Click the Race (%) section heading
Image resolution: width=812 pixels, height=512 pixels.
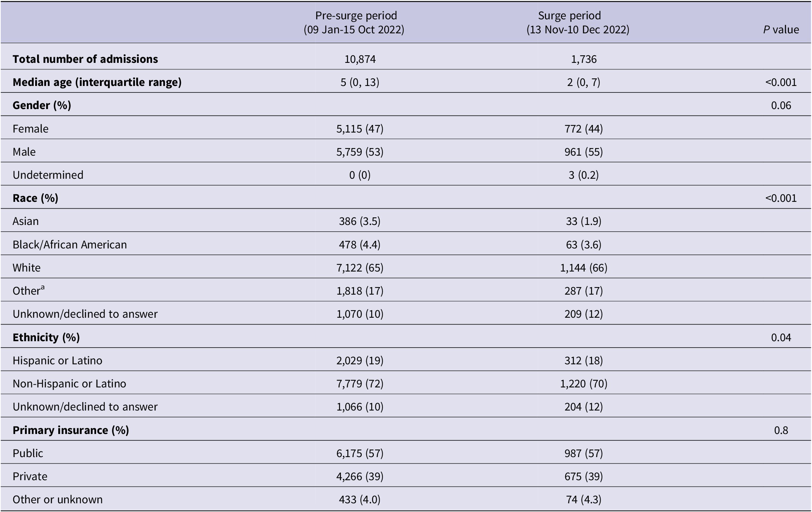pyautogui.click(x=35, y=198)
